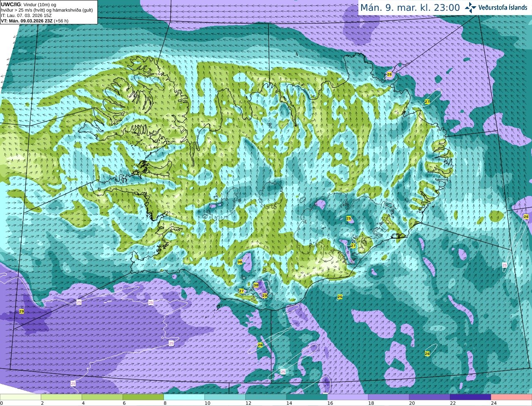The image size is (532, 406).
Task: Click the '24' tick label on the scale
Action: pyautogui.click(x=494, y=403)
